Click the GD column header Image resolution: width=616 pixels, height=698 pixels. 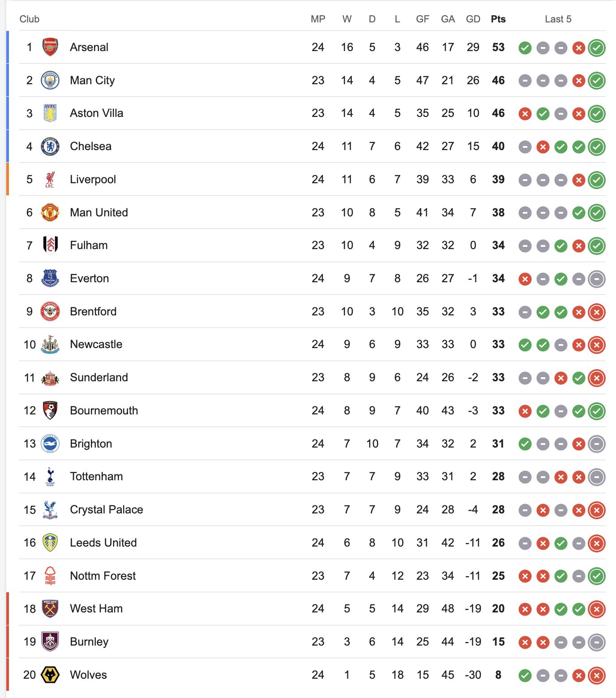(473, 19)
